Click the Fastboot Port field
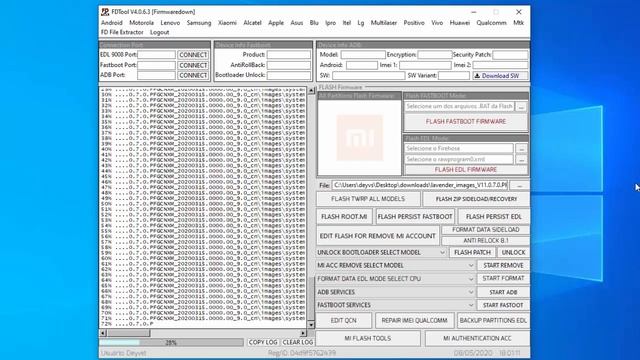The image size is (640, 360). (x=156, y=65)
